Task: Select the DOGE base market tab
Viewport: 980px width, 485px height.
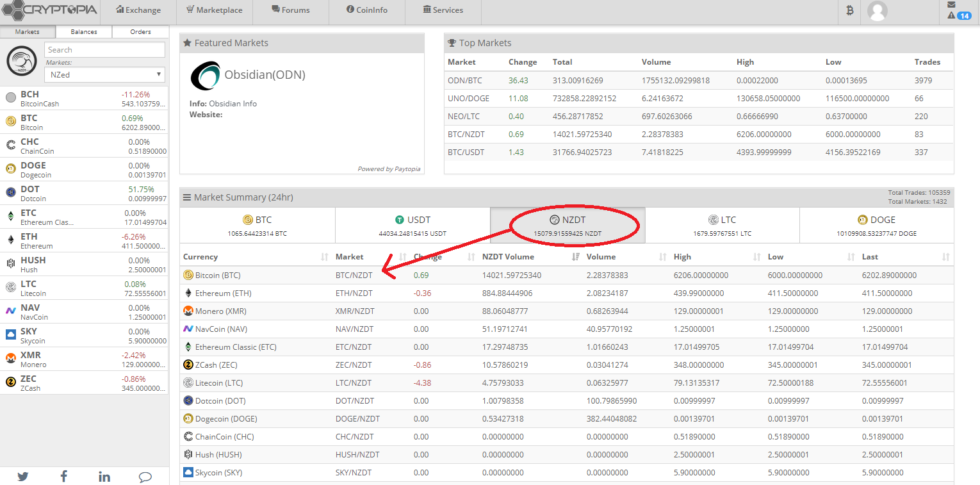Action: [876, 226]
